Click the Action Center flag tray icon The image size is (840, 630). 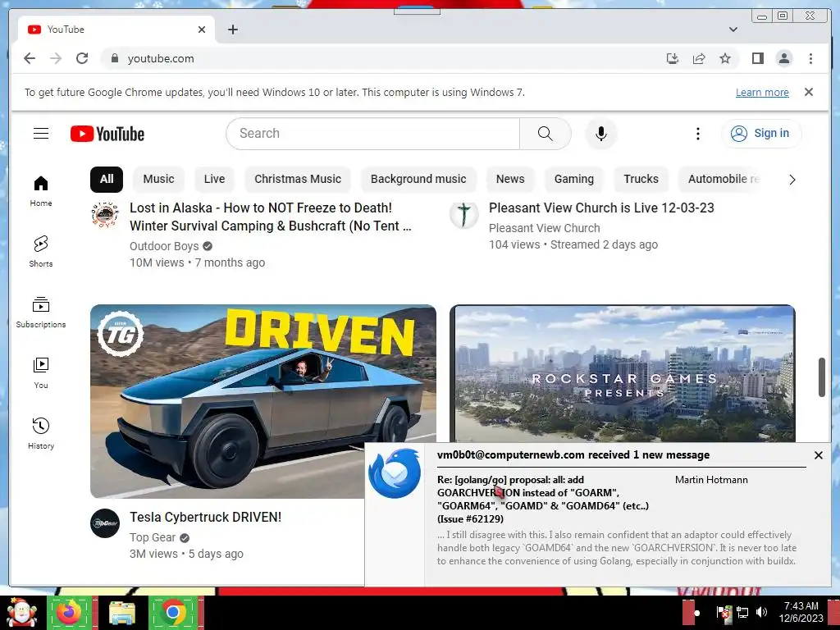pyautogui.click(x=724, y=612)
